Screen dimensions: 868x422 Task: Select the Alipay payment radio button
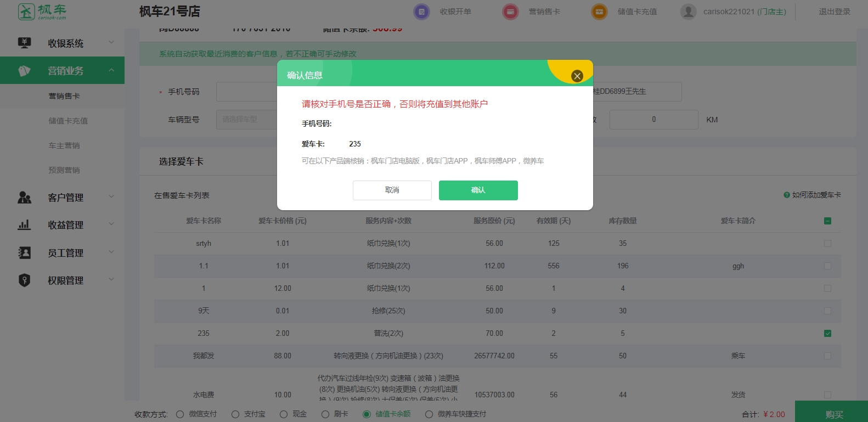click(235, 414)
